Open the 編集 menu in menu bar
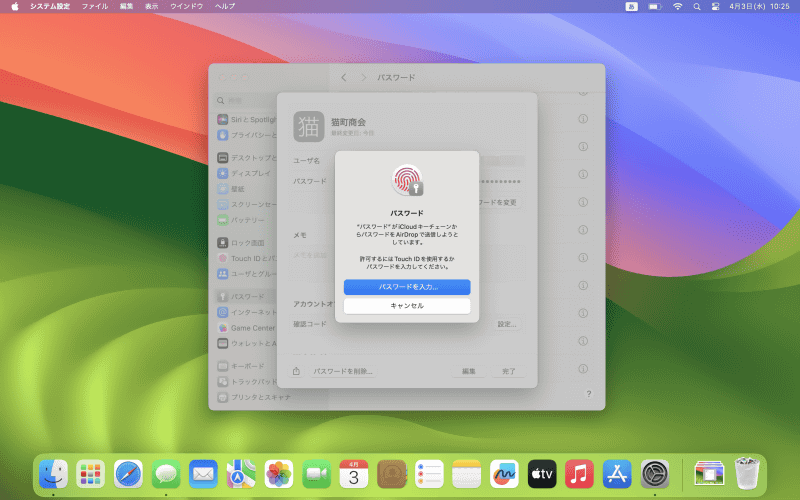This screenshot has height=500, width=800. (126, 6)
